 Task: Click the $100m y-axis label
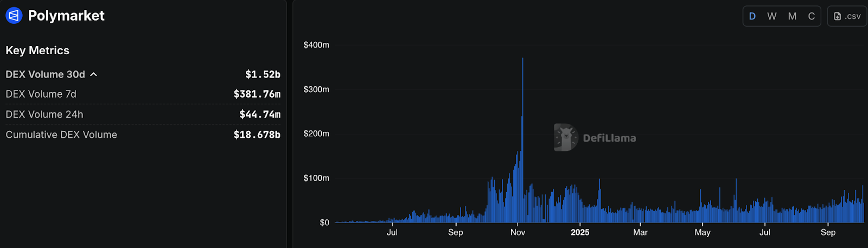(x=316, y=178)
